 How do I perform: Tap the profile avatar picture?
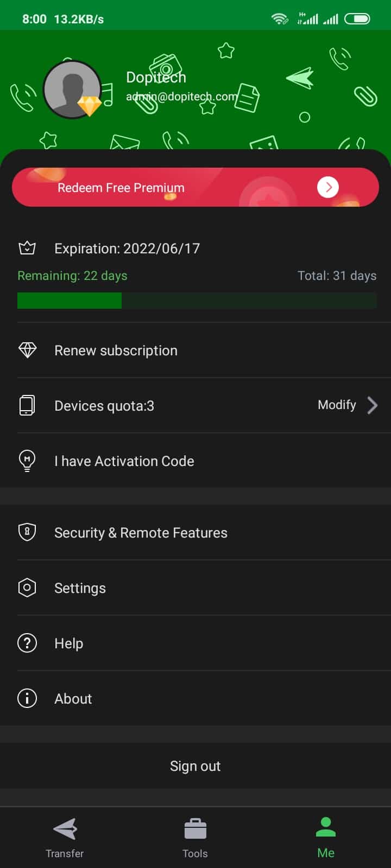coord(71,88)
